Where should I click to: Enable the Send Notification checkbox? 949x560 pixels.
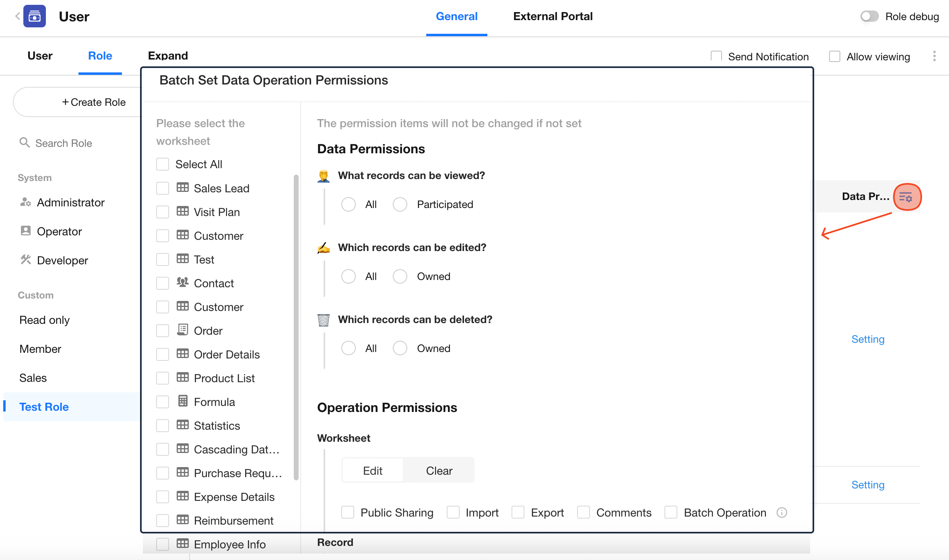tap(716, 56)
